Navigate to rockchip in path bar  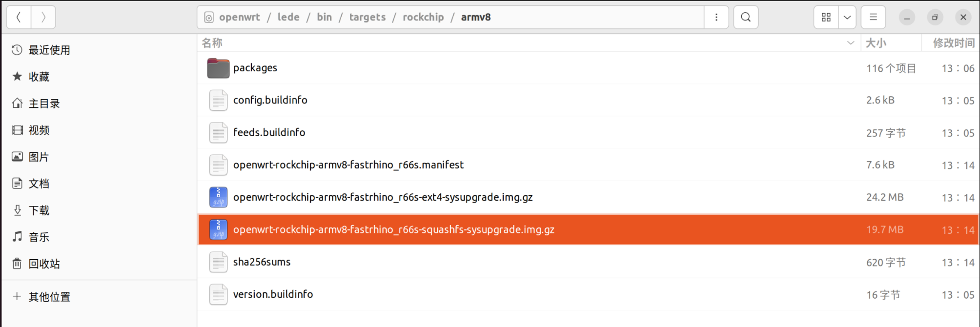(423, 17)
